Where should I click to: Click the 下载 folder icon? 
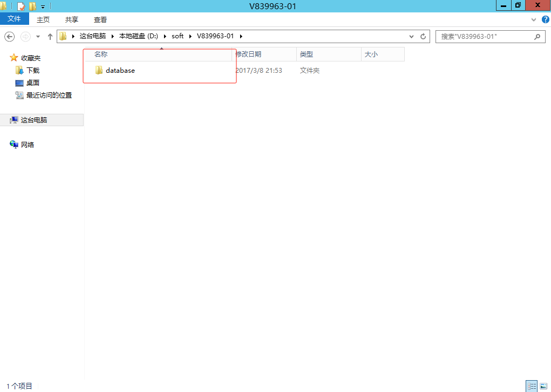[19, 70]
